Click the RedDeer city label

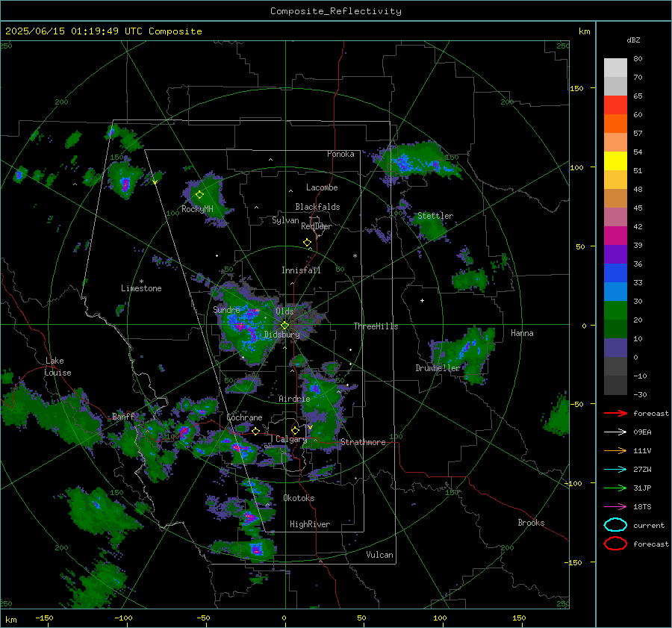pyautogui.click(x=317, y=226)
